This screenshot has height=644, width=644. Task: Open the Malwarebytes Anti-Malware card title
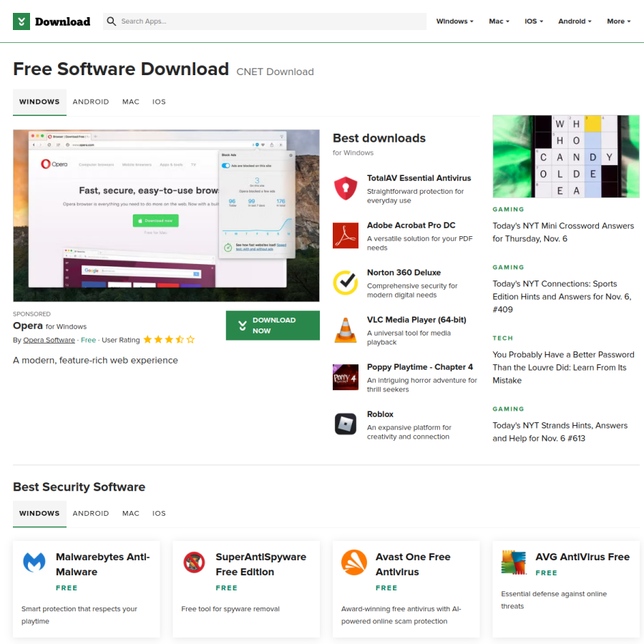tap(102, 565)
